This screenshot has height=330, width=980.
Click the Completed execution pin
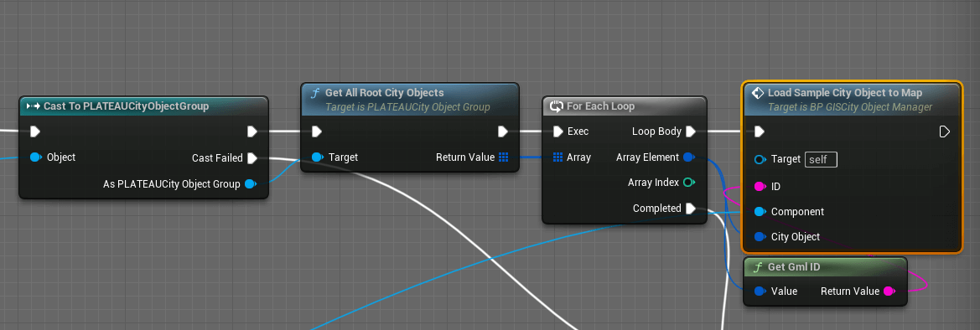coord(691,208)
